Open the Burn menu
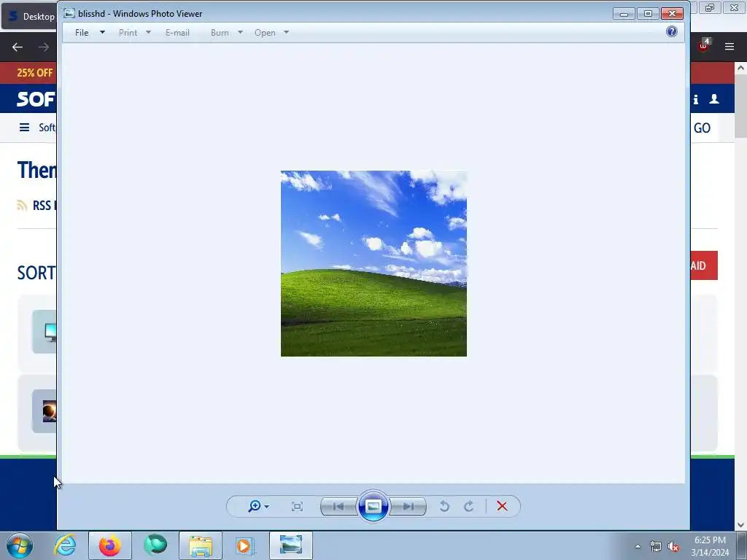This screenshot has width=747, height=560. tap(220, 32)
